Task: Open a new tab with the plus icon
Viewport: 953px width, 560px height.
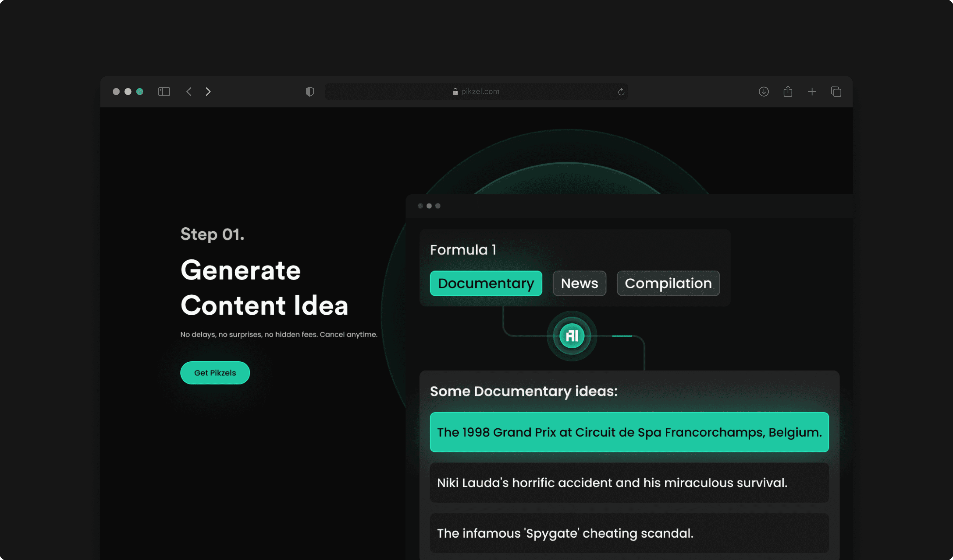Action: click(x=812, y=92)
